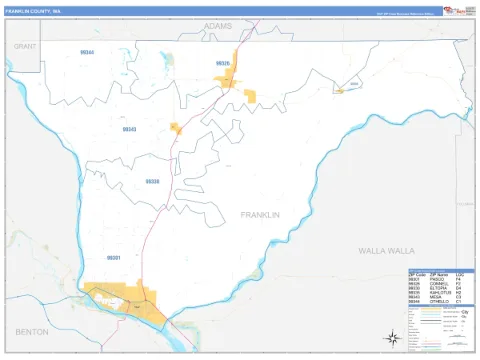Click the publisher logo in the top-right corner
Viewport: 480px width, 360px height.
pos(459,11)
